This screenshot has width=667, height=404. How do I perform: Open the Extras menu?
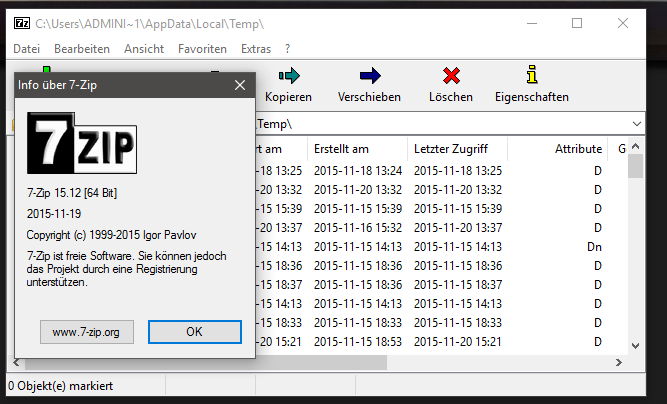[x=256, y=49]
